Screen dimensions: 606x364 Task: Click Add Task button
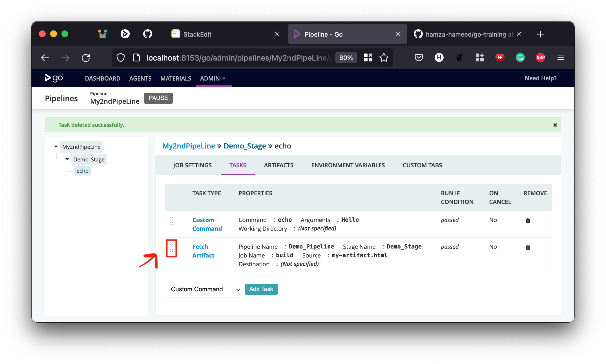coord(261,289)
